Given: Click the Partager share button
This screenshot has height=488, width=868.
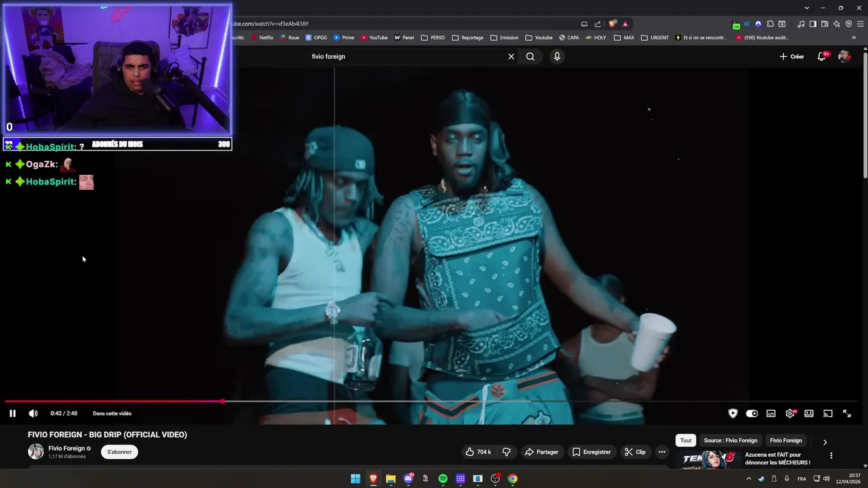Looking at the screenshot, I should 541,452.
